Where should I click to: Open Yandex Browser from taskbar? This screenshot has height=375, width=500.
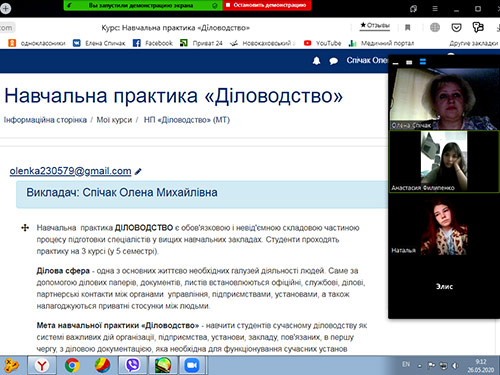coord(42,365)
